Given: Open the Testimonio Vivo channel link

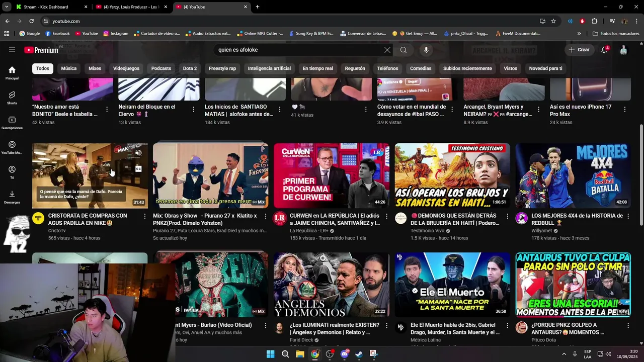Looking at the screenshot, I should [x=428, y=231].
